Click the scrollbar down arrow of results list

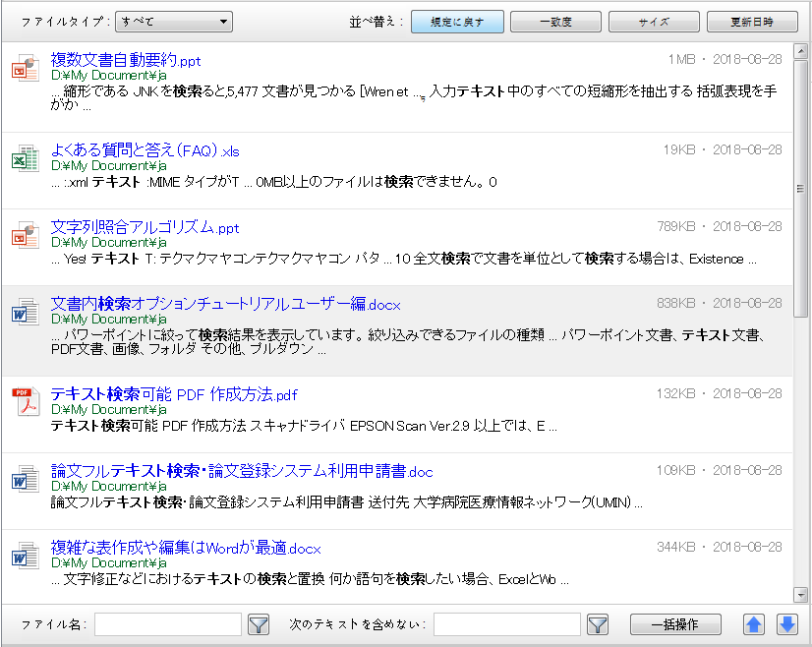(801, 595)
